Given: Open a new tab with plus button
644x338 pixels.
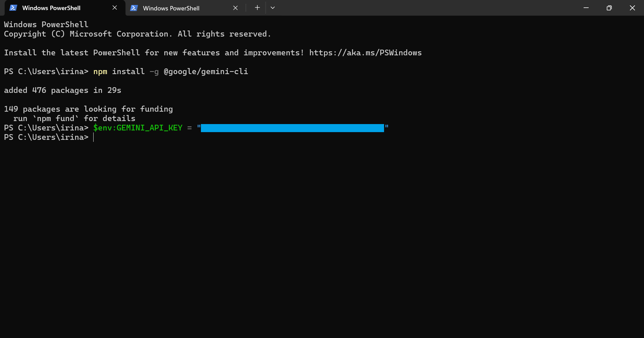Looking at the screenshot, I should coord(257,8).
